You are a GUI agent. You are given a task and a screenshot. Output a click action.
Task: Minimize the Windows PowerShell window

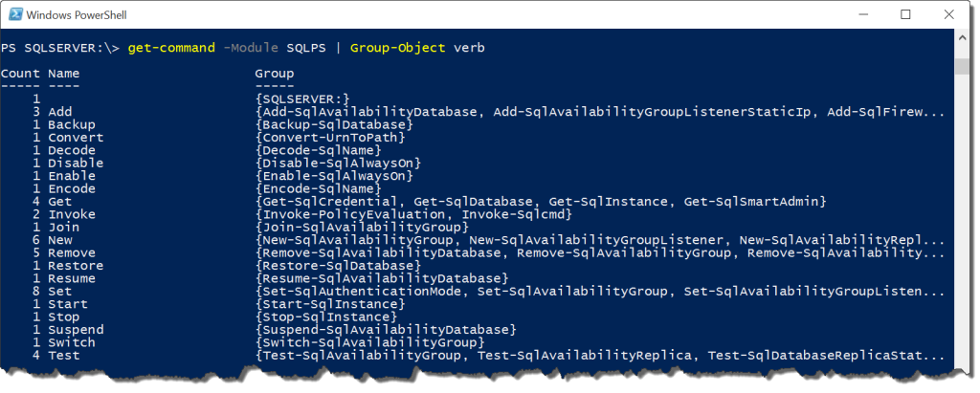863,15
